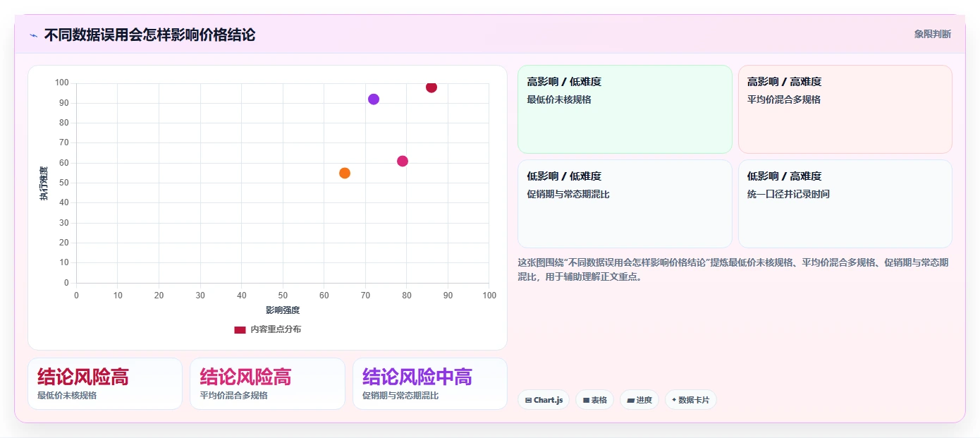Click the 数据卡片 tag chip

pos(691,400)
